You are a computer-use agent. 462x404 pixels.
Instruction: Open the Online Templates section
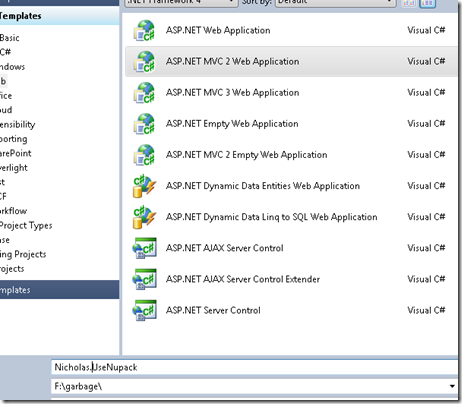click(59, 290)
